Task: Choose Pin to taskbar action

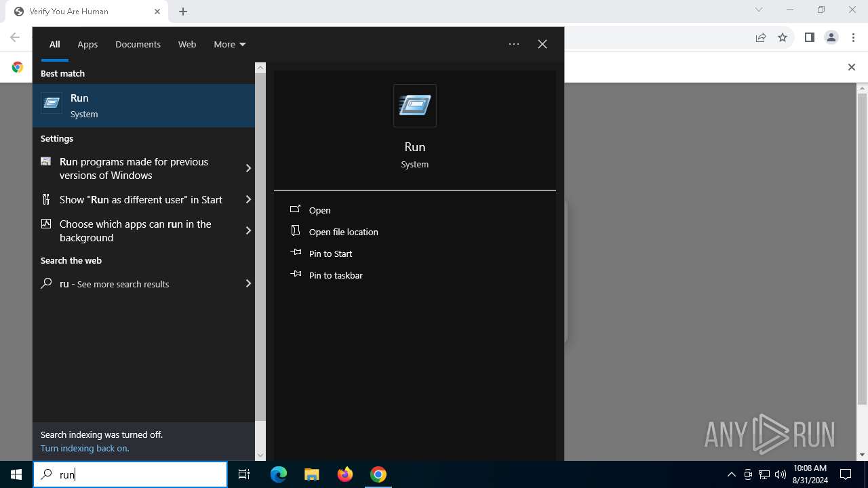Action: pyautogui.click(x=336, y=275)
